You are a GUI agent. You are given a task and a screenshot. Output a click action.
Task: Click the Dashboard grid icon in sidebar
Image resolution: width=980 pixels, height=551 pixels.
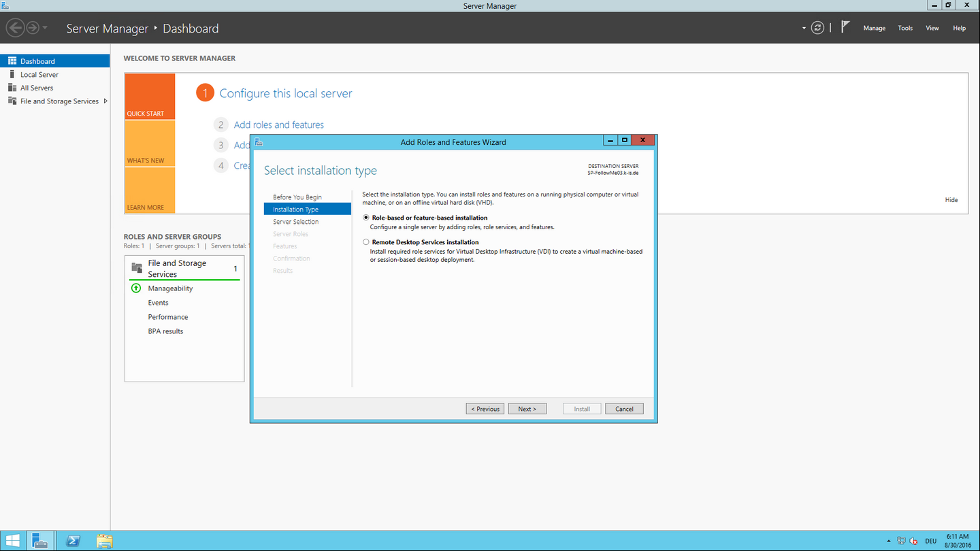(x=12, y=61)
